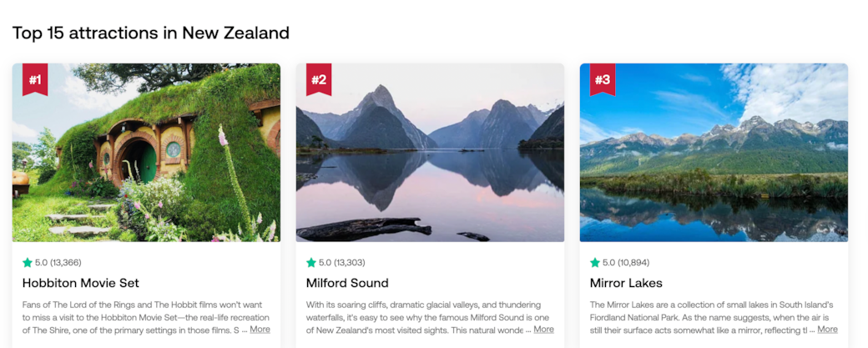Click the green star beside Milford Sound rating

click(311, 263)
